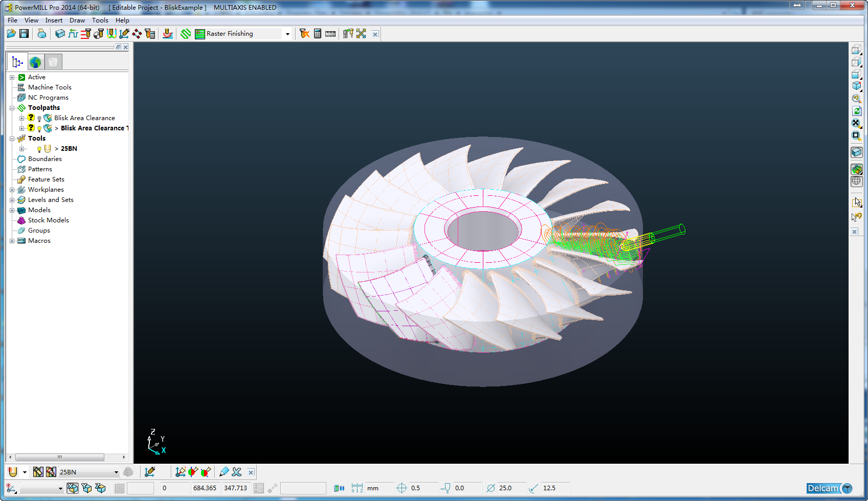The width and height of the screenshot is (868, 501).
Task: Open Toolpath Strategies icon
Action: (x=168, y=34)
